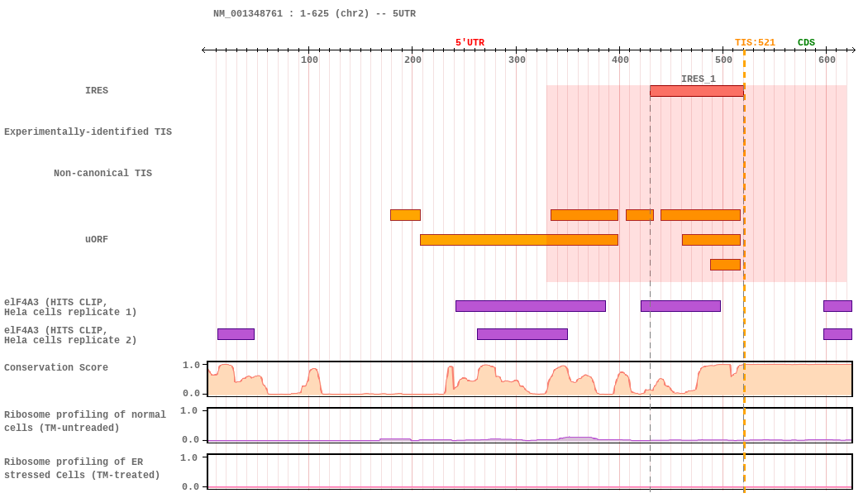Image resolution: width=868 pixels, height=498 pixels.
Task: Click the Conservation Score track label
Action: tap(56, 368)
